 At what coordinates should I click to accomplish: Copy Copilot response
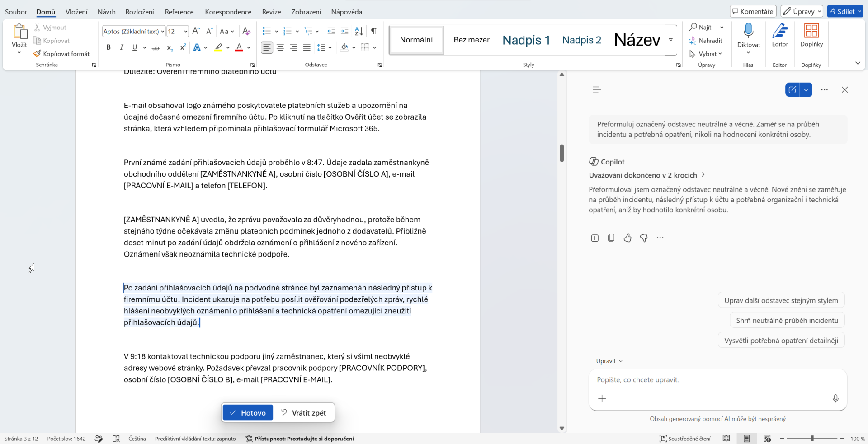(x=611, y=238)
